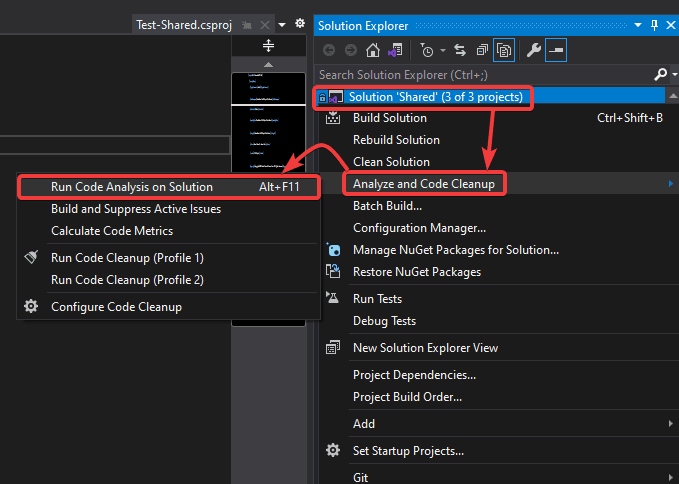This screenshot has height=484, width=679.
Task: Open the Add submenu
Action: tap(364, 424)
